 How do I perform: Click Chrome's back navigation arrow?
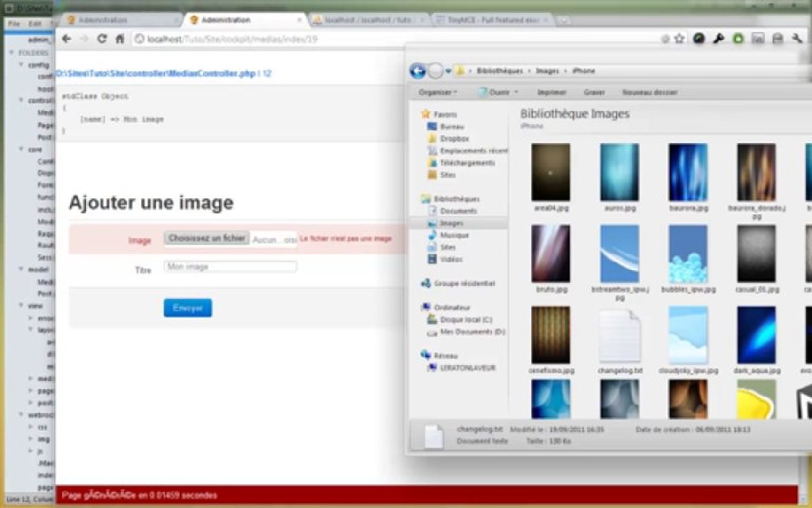pyautogui.click(x=66, y=39)
